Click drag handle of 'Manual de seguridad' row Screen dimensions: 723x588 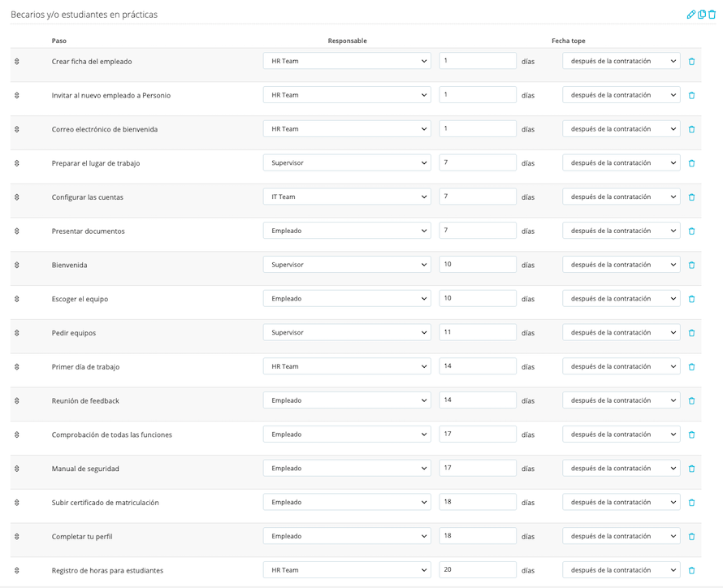click(x=17, y=469)
